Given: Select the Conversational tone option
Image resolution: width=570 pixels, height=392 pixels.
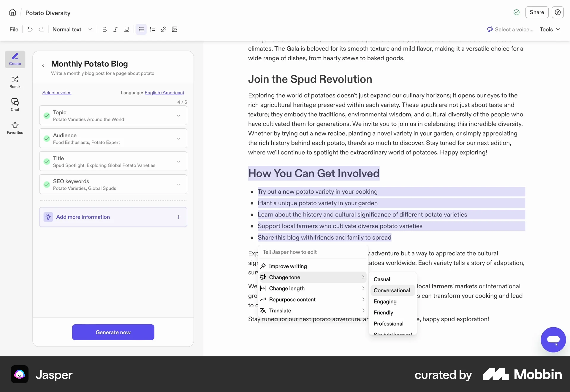Looking at the screenshot, I should tap(392, 290).
